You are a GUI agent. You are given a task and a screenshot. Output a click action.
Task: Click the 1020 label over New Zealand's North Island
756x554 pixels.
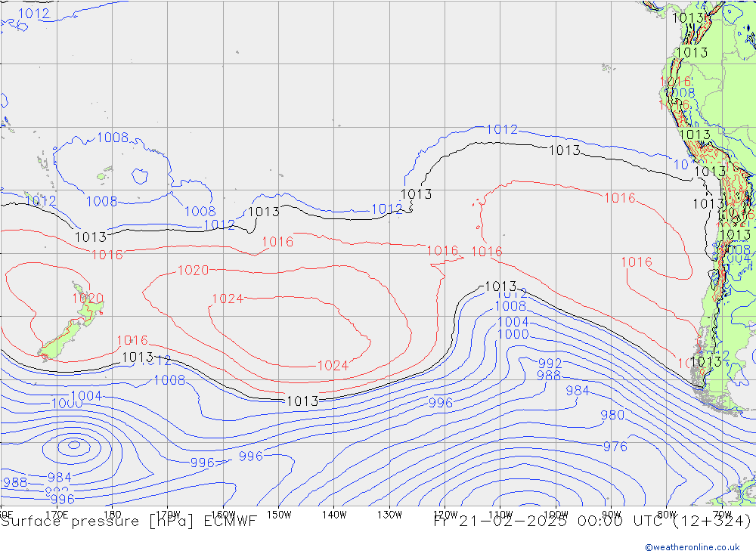coord(87,298)
